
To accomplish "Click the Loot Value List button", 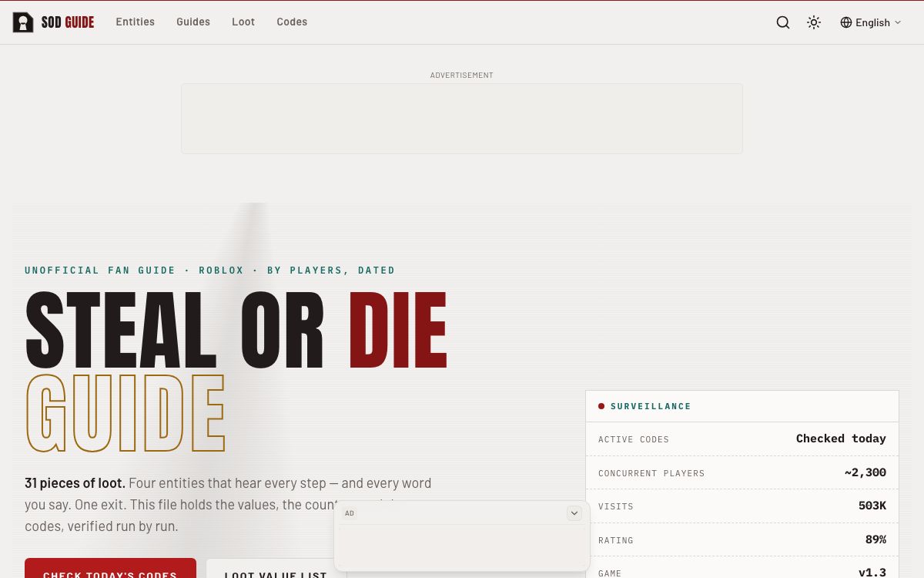I will 276,569.
